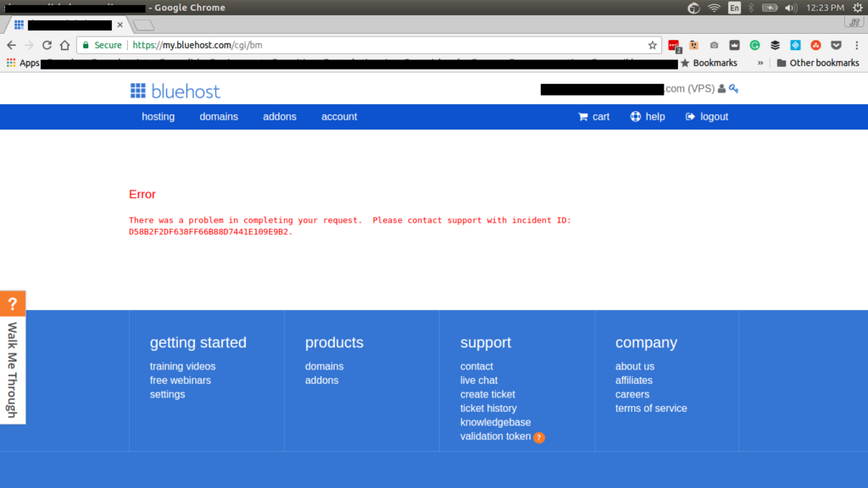
Task: Expand hidden bookmarks with the chevron
Action: tap(760, 63)
